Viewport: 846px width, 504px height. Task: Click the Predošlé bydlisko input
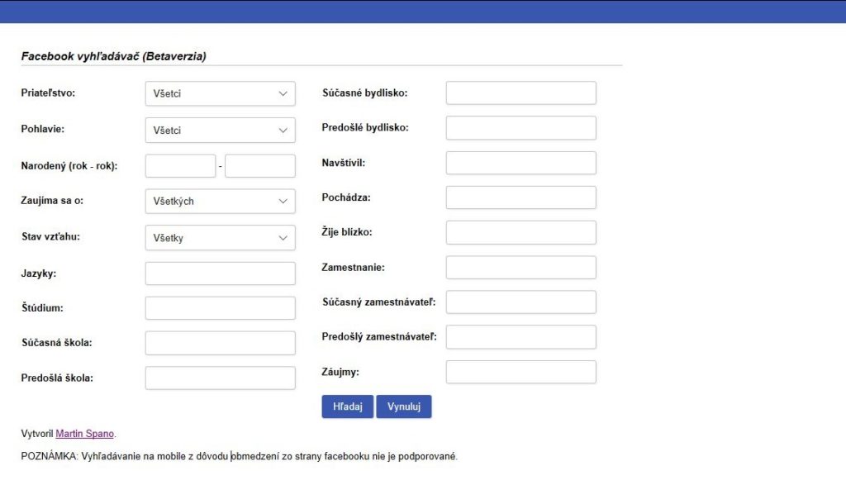tap(520, 128)
